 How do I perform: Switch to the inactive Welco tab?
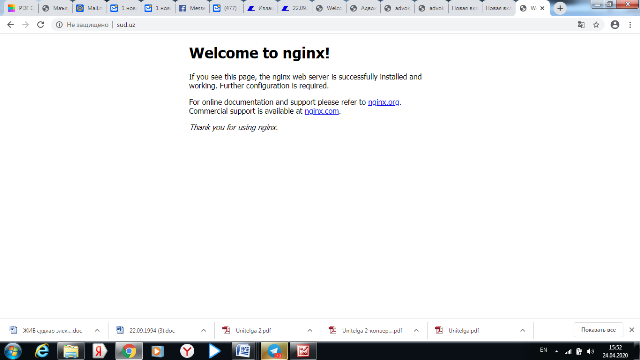click(329, 8)
